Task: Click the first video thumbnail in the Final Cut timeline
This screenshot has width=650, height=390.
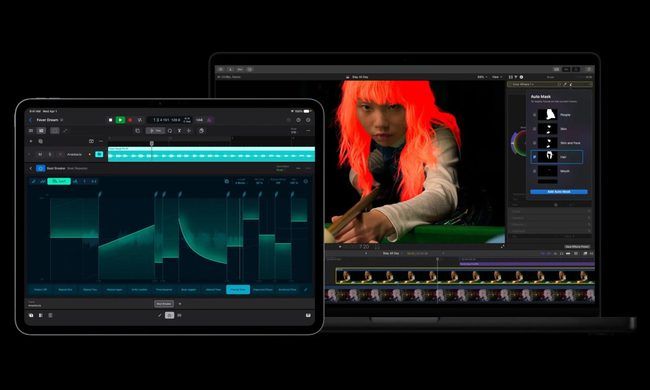Action: coord(346,276)
